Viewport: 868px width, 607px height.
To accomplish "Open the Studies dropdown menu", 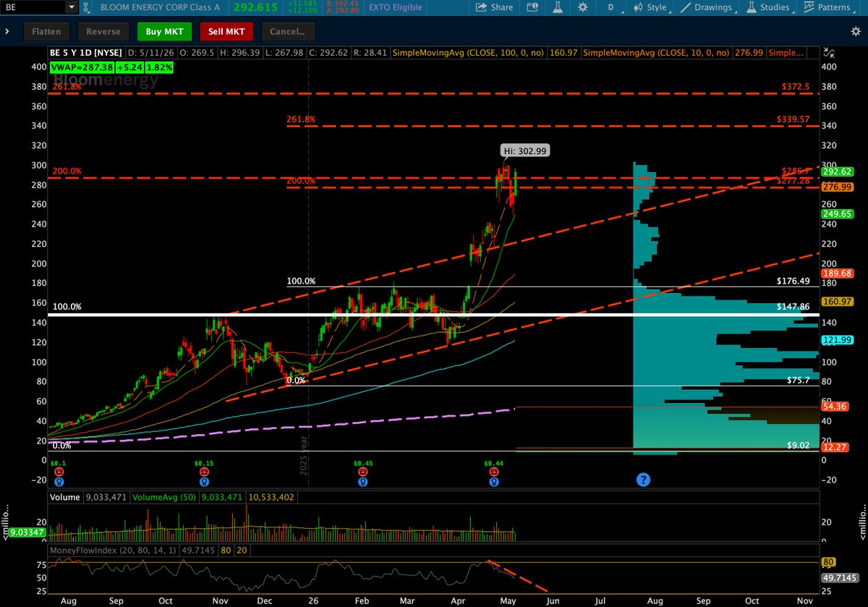I will tap(770, 7).
